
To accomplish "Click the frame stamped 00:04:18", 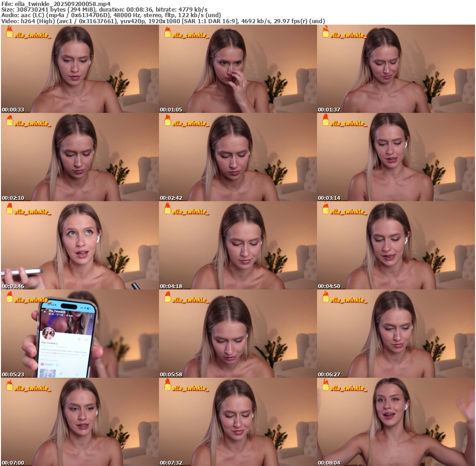I will 238,245.
